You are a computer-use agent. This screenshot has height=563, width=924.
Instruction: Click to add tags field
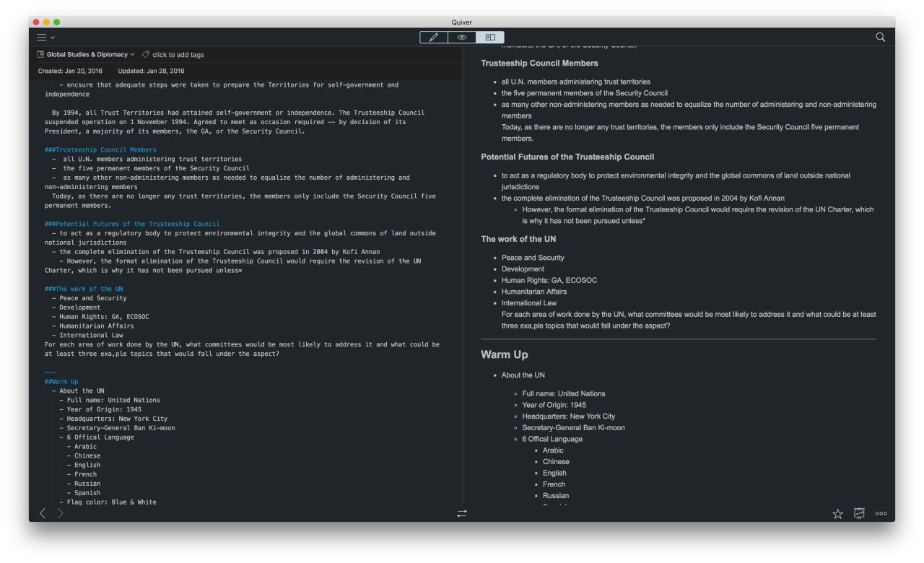[x=178, y=55]
